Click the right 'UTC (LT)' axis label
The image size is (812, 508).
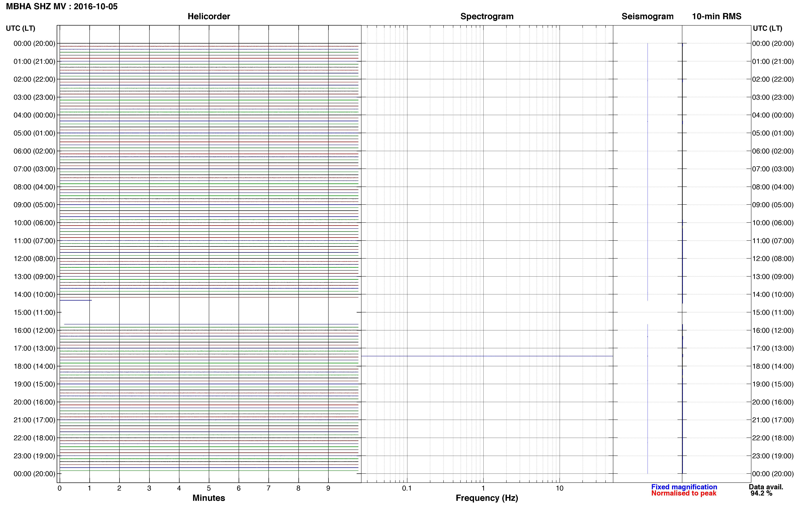[767, 28]
